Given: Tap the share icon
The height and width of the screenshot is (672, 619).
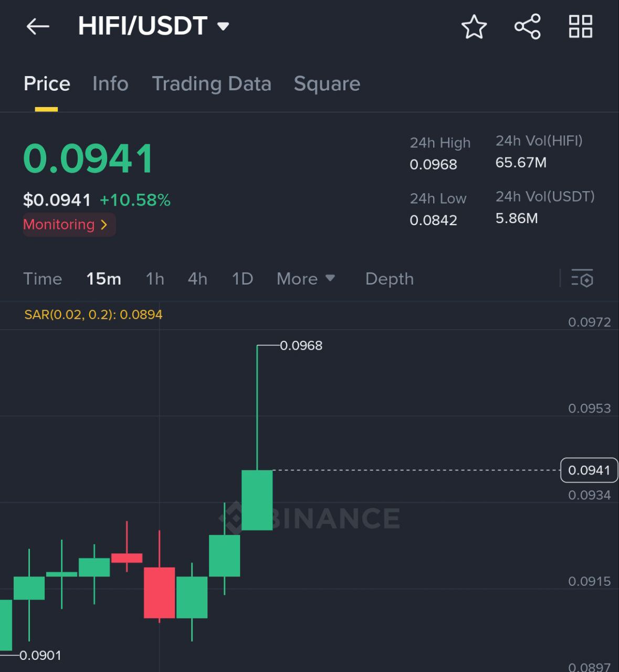Looking at the screenshot, I should coord(527,27).
